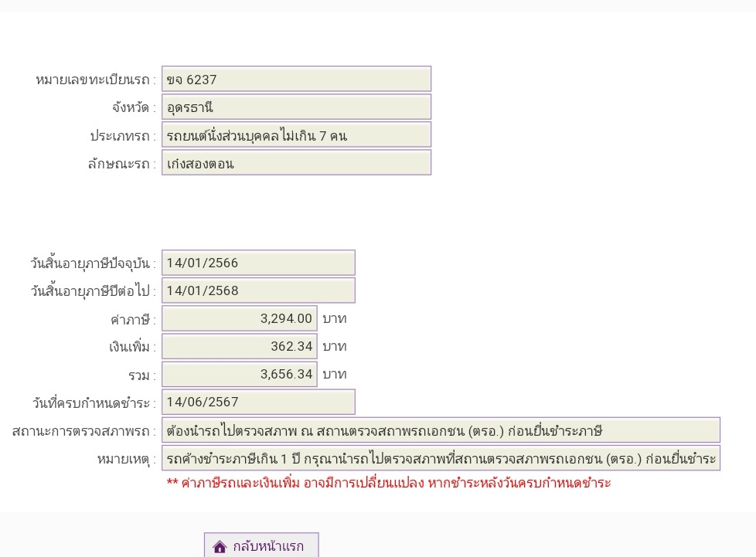Click the next tax expiry field 14/01/2568
756x557 pixels.
click(258, 290)
